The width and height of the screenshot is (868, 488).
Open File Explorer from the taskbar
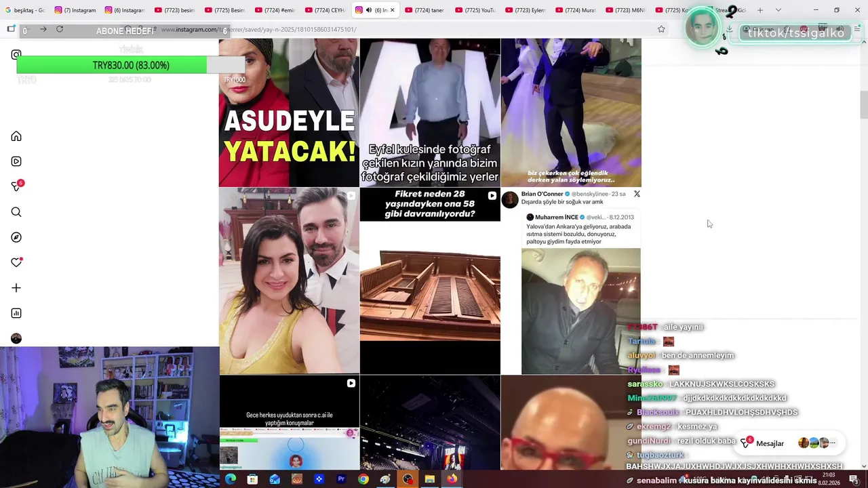430,479
